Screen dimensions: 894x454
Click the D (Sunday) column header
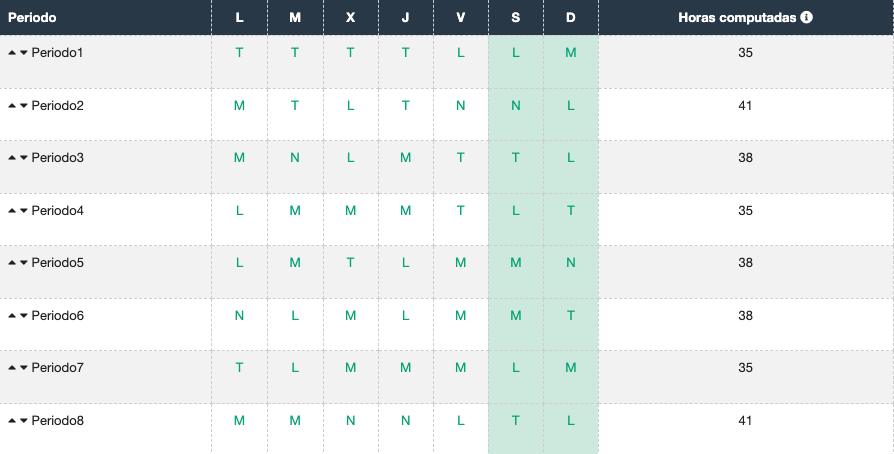(x=571, y=18)
